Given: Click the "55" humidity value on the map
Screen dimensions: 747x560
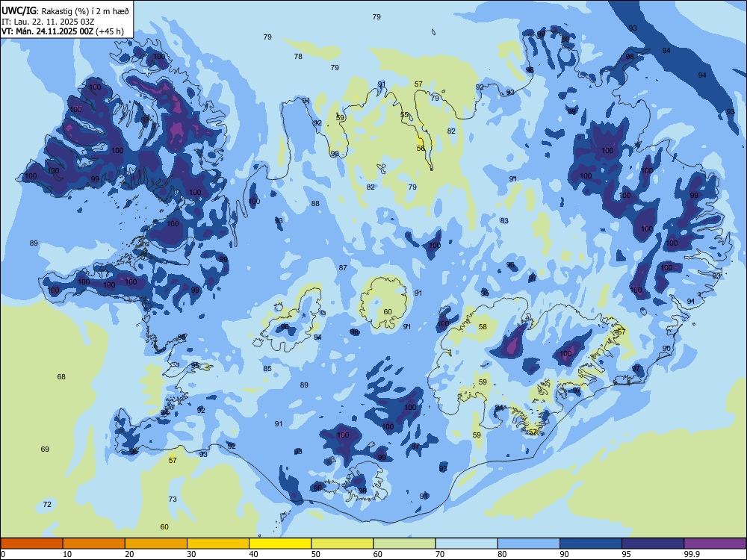Looking at the screenshot, I should 404,114.
